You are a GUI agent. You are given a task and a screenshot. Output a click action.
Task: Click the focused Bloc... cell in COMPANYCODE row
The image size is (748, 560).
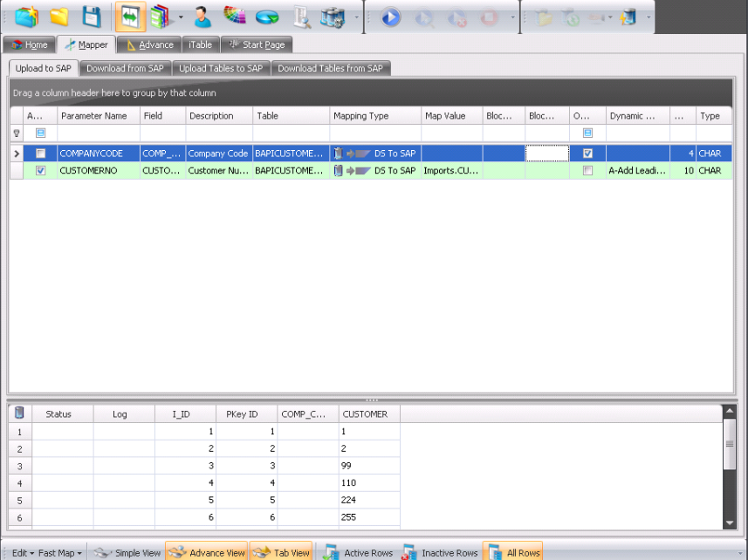547,154
